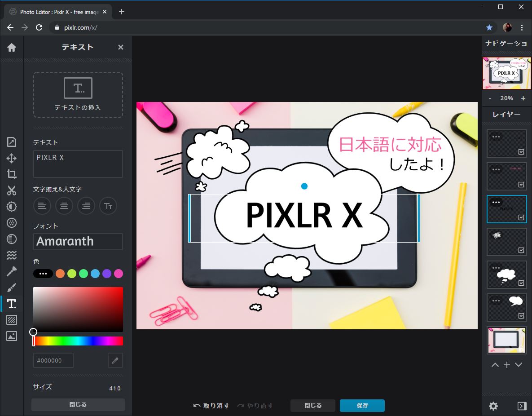Align text to the right
The width and height of the screenshot is (532, 416).
86,206
